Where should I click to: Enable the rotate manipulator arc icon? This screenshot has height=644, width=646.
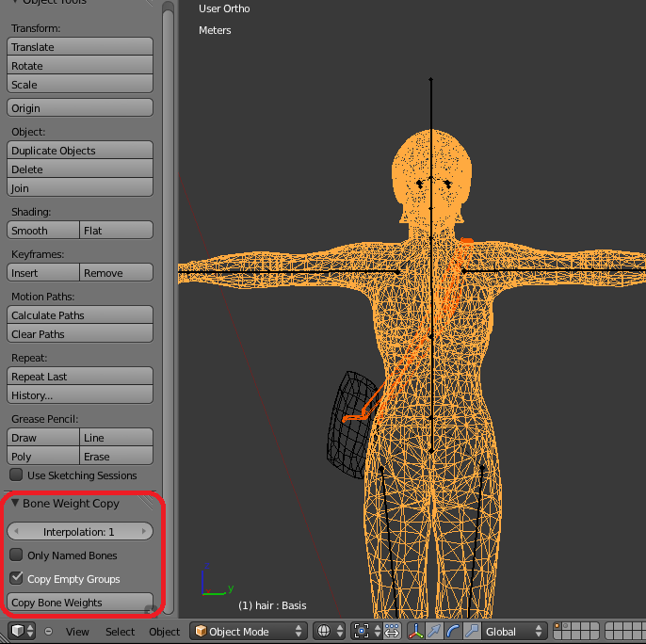click(x=453, y=631)
